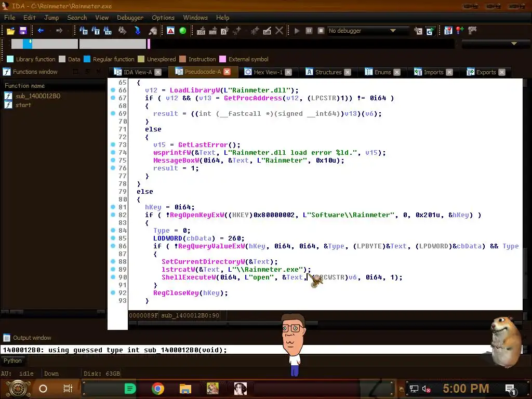Jump forward with the grey right arrow
The width and height of the screenshot is (532, 399).
[x=59, y=31]
